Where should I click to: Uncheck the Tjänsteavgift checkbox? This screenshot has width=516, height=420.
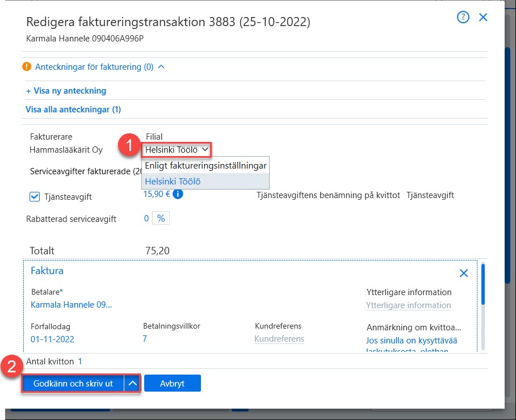click(x=35, y=197)
